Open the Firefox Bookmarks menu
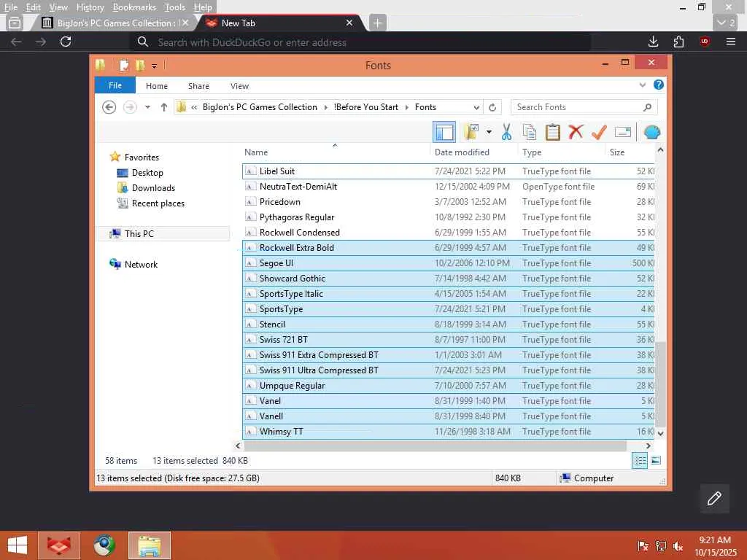This screenshot has height=560, width=747. point(134,7)
